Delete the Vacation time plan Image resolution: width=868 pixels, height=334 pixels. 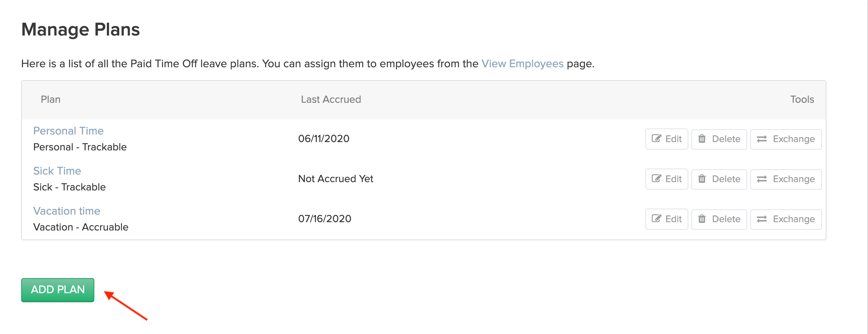point(719,219)
